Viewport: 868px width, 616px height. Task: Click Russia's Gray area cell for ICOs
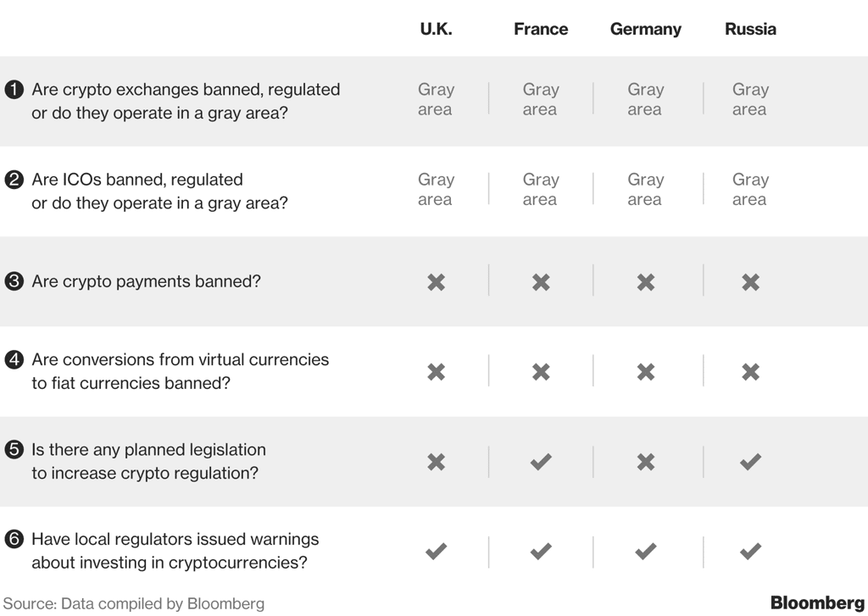(751, 189)
